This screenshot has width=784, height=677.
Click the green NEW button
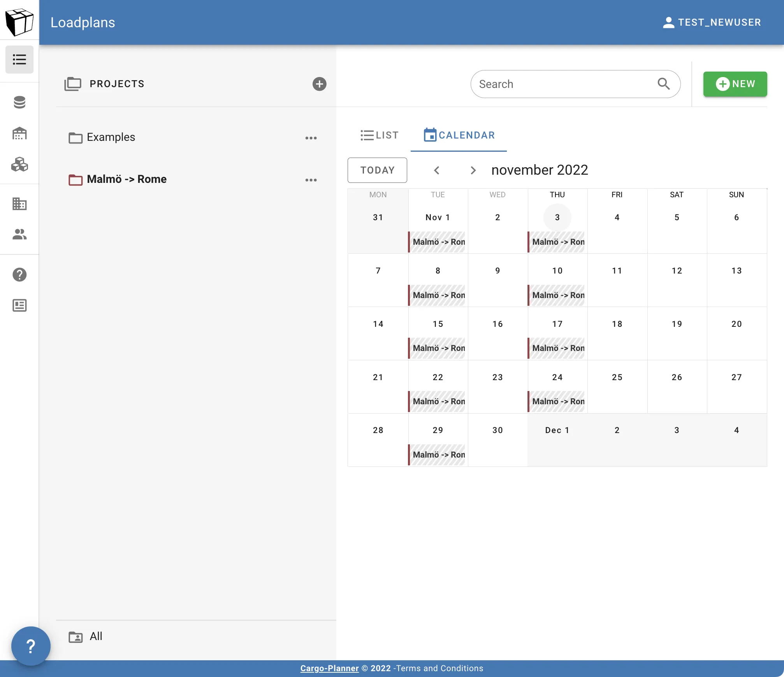click(x=735, y=84)
